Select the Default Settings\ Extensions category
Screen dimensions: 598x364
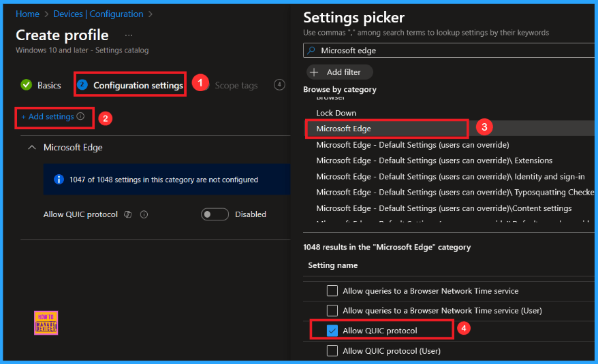pos(434,161)
